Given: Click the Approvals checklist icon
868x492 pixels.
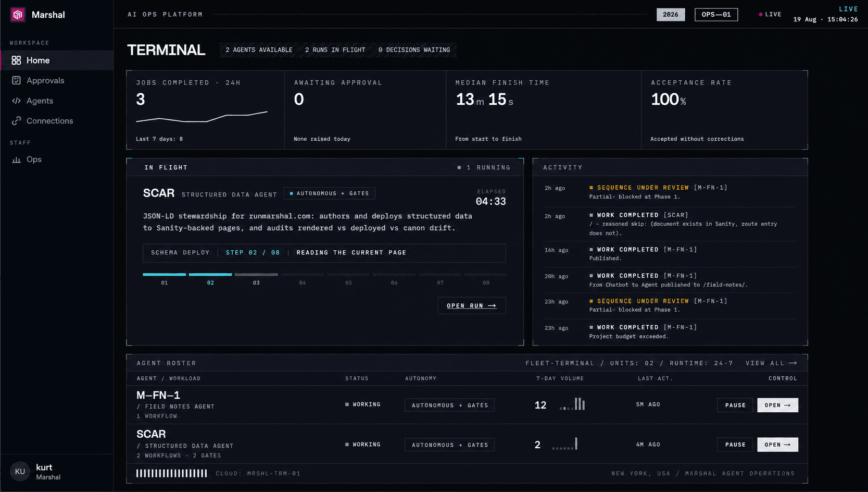Looking at the screenshot, I should tap(16, 80).
